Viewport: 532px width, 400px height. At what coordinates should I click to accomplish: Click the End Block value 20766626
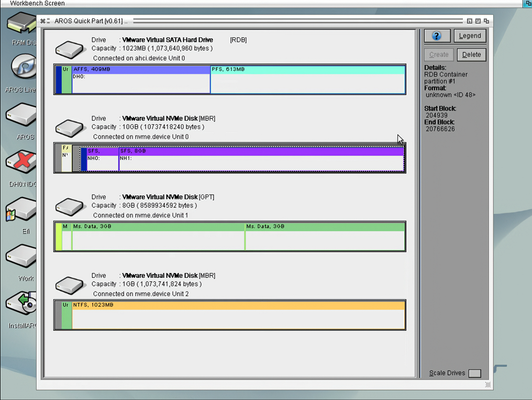[440, 129]
